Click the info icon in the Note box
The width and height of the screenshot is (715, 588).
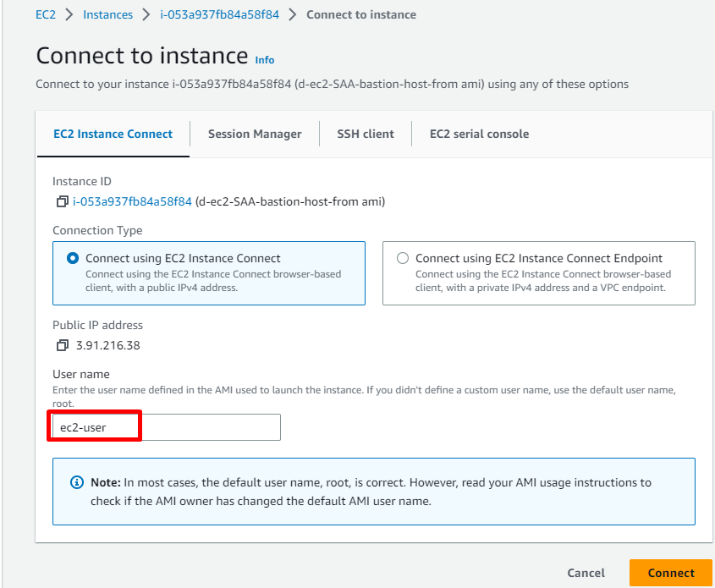76,482
